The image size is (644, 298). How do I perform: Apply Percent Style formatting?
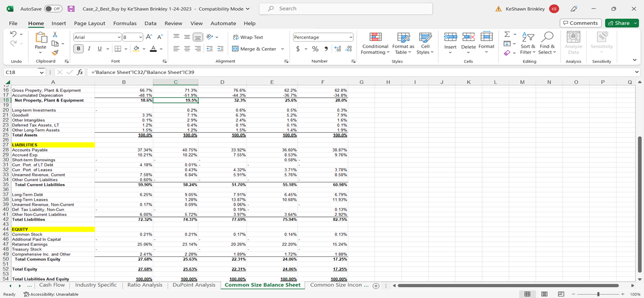(314, 49)
